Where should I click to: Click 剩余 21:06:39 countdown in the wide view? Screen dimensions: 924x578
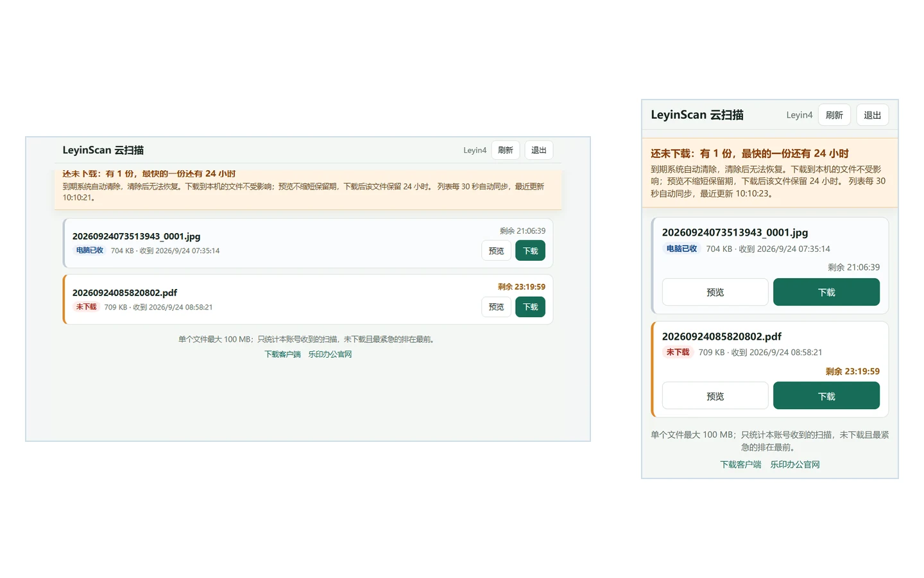coord(522,231)
